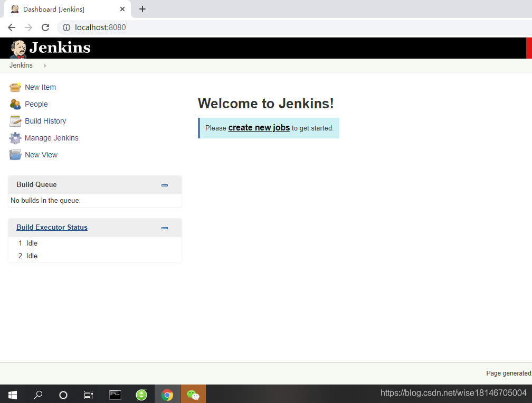Viewport: 532px width, 403px height.
Task: Click the Page generated footer text
Action: click(509, 373)
